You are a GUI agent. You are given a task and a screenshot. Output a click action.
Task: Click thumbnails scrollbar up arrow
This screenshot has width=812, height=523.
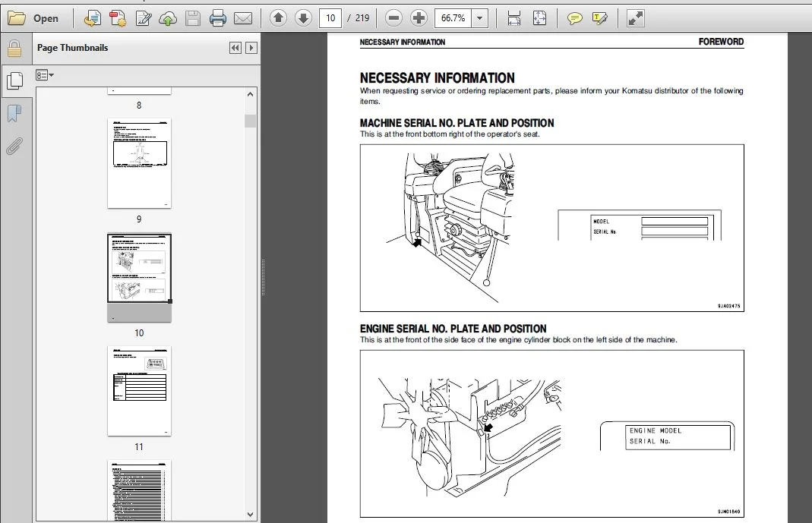[x=250, y=94]
